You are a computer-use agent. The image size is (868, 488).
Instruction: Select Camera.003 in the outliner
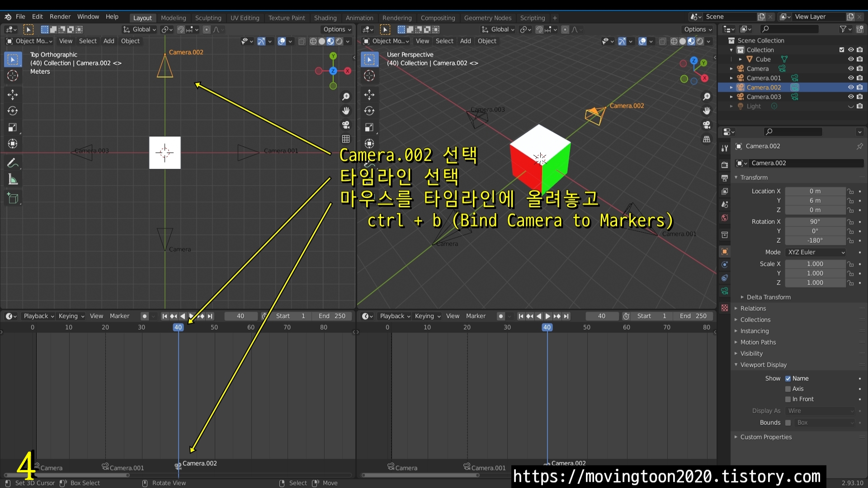pyautogui.click(x=764, y=97)
